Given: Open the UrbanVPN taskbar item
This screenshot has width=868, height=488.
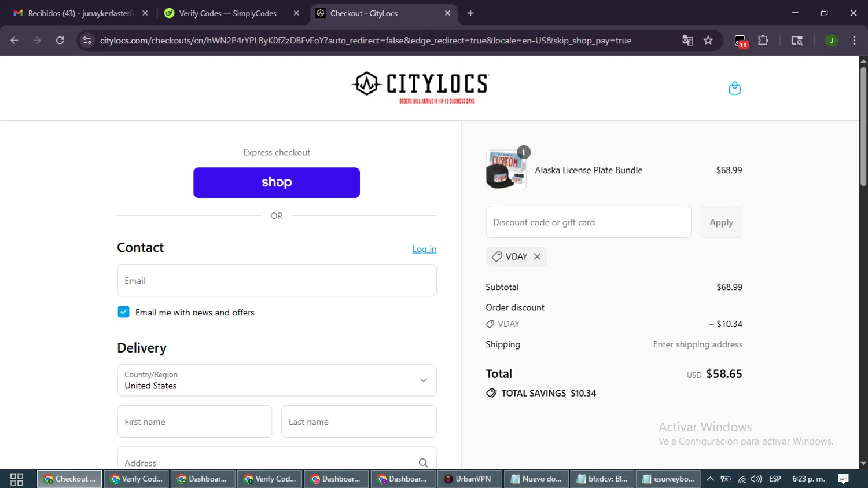Looking at the screenshot, I should (x=468, y=479).
